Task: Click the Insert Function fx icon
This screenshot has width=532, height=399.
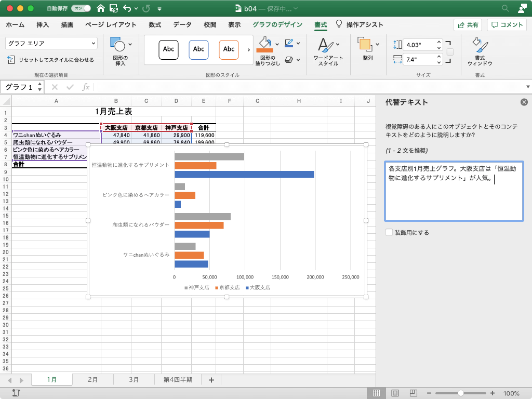Action: pyautogui.click(x=86, y=87)
